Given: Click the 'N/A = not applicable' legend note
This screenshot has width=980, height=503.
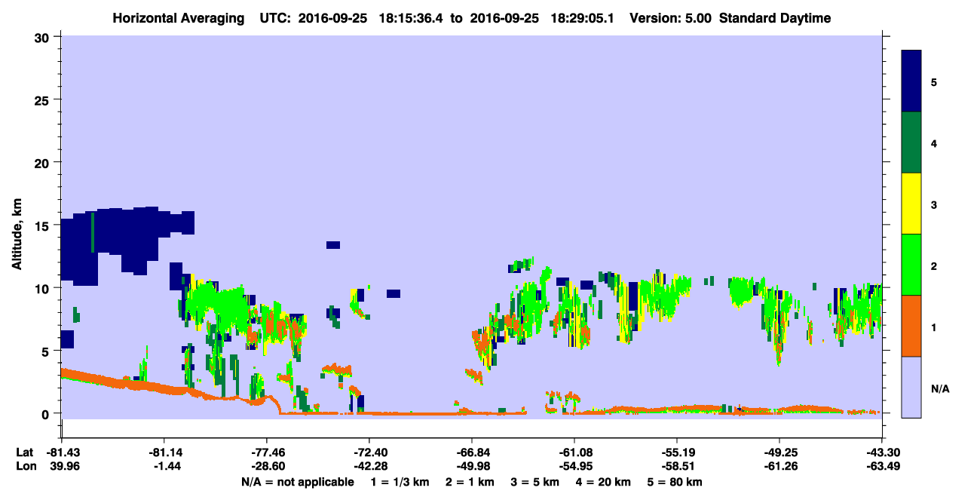Looking at the screenshot, I should point(297,482).
